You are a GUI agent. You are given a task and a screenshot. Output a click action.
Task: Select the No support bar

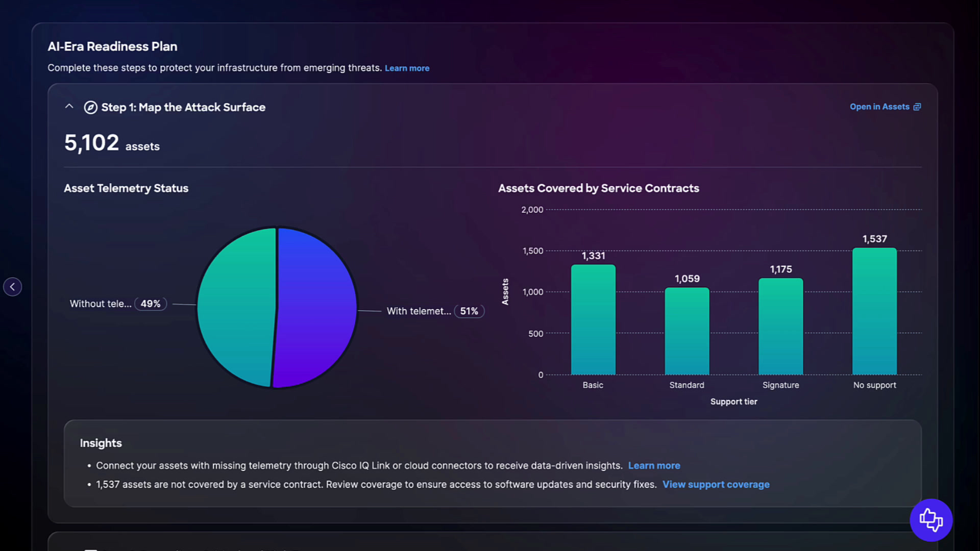(875, 311)
